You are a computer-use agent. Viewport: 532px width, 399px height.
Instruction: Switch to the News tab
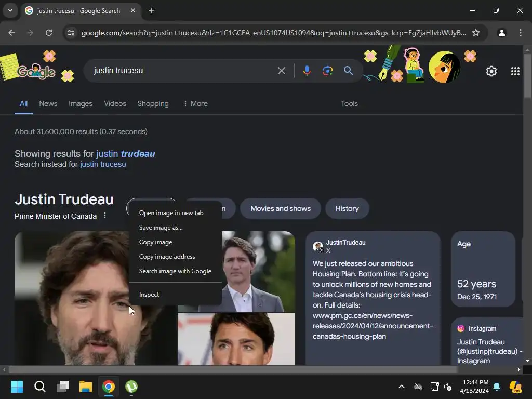pyautogui.click(x=48, y=103)
